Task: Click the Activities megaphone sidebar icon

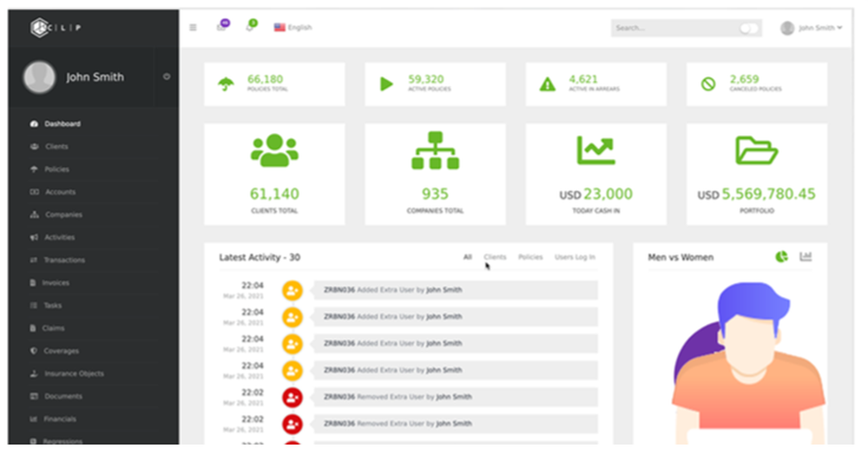Action: [34, 237]
